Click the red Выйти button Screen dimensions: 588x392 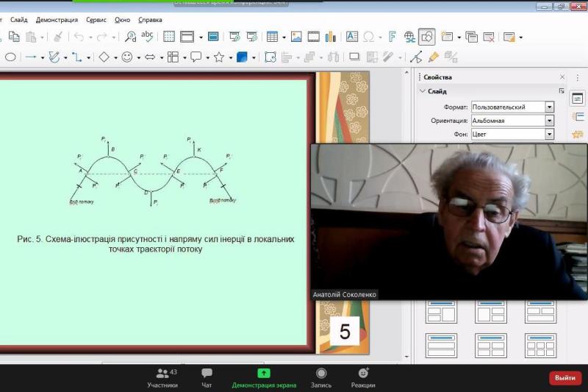pyautogui.click(x=565, y=378)
